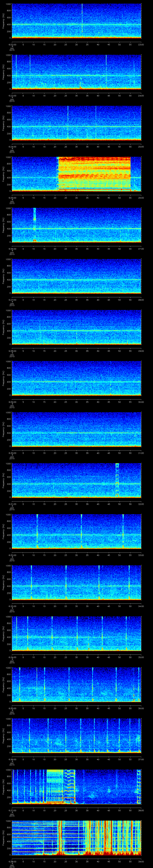Click the vertical spike near second 33 in 6:22:00 spectrogram
The image size is (153, 868).
click(x=82, y=18)
